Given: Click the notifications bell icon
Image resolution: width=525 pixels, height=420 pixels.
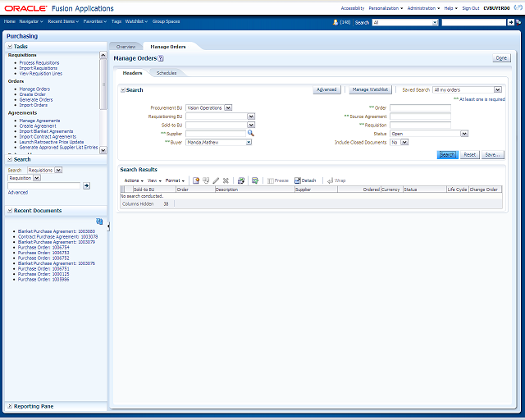Looking at the screenshot, I should coord(336,22).
